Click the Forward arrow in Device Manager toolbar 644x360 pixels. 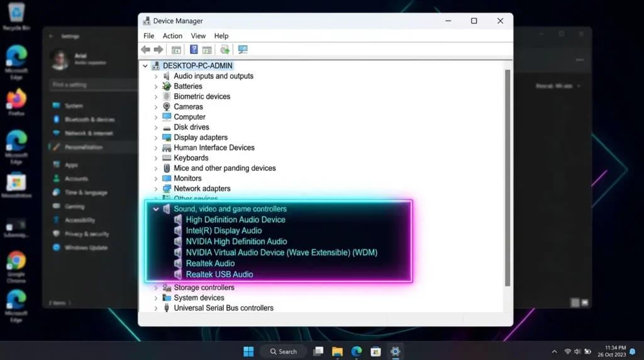pyautogui.click(x=158, y=50)
